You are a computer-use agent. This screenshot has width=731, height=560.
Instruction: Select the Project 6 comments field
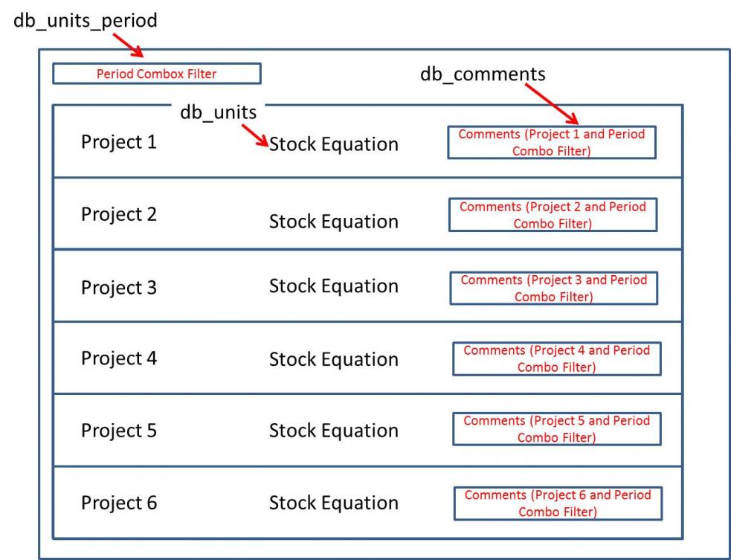pyautogui.click(x=556, y=503)
